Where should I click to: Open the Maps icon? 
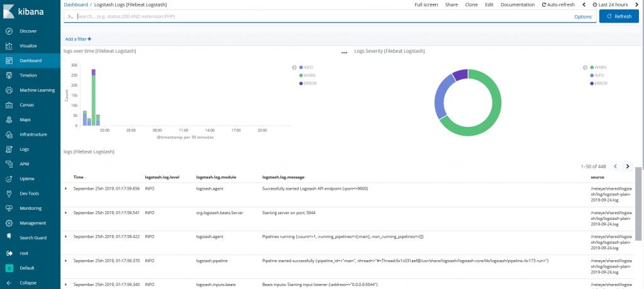coord(9,120)
